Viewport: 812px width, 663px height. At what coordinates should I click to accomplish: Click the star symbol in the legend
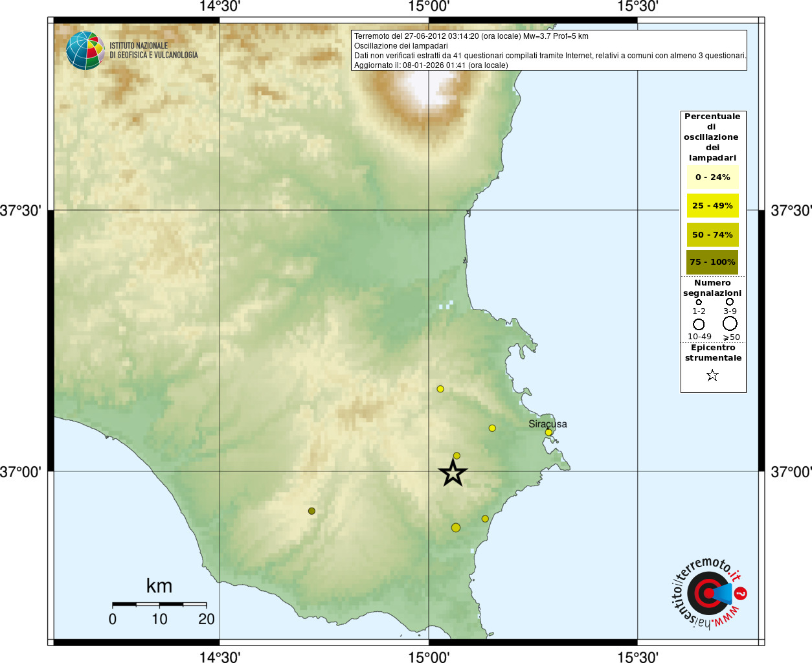pyautogui.click(x=712, y=376)
